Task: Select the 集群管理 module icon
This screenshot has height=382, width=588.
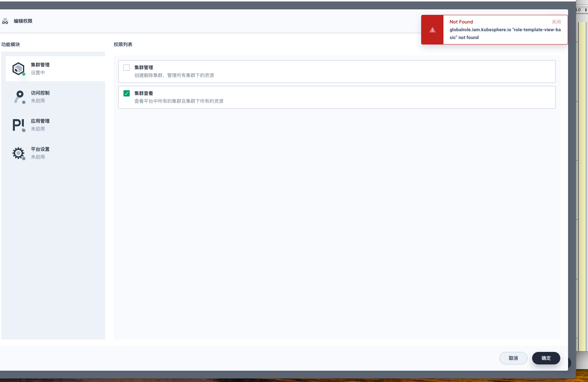Action: (18, 69)
